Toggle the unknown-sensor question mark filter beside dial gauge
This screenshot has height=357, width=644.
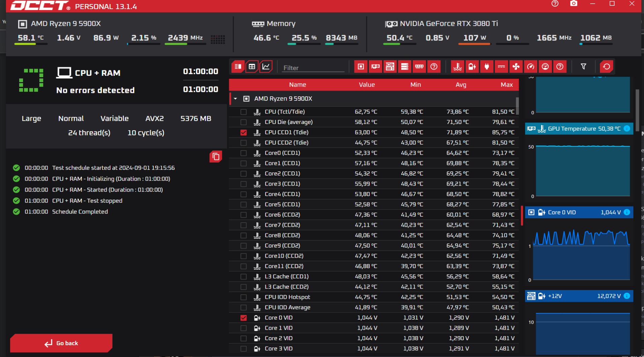tap(560, 67)
